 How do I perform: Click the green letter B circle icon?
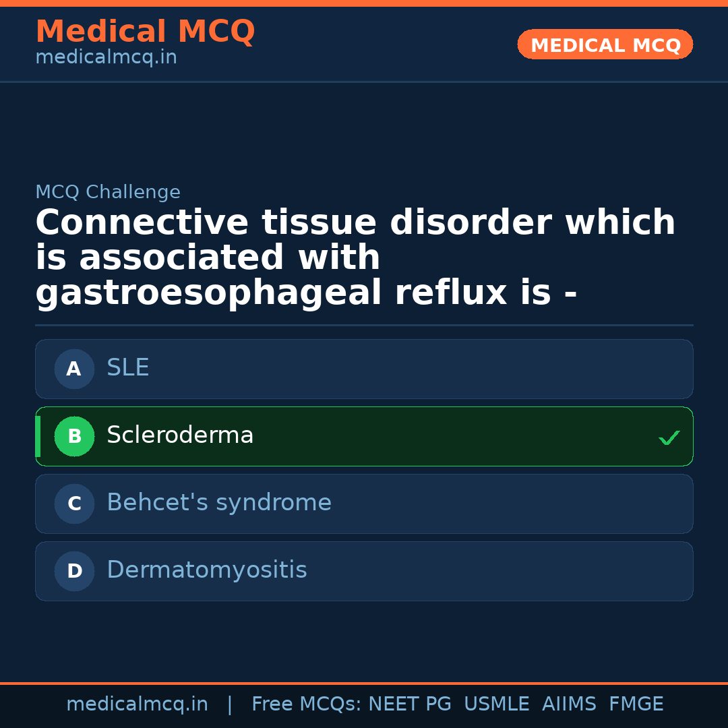[74, 436]
